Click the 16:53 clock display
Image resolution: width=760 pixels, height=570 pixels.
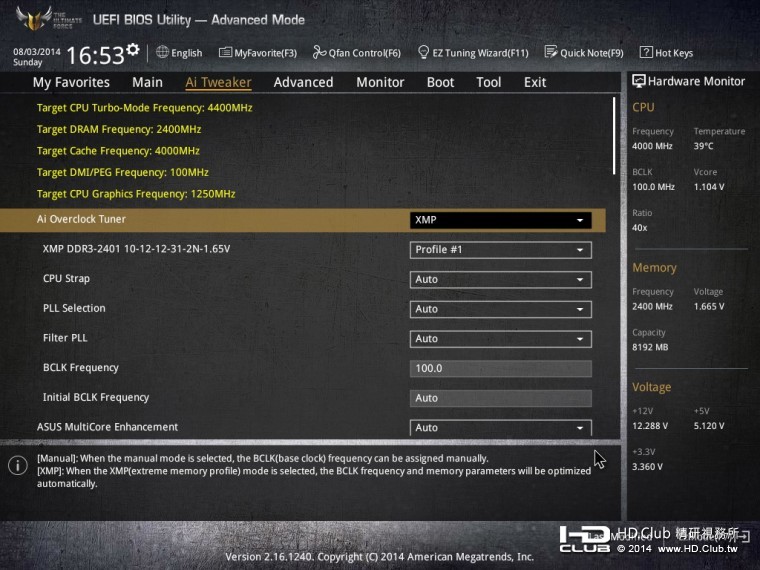pyautogui.click(x=95, y=55)
